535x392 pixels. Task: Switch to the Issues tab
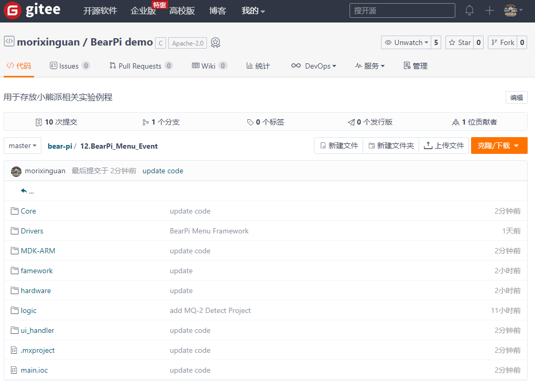point(70,66)
